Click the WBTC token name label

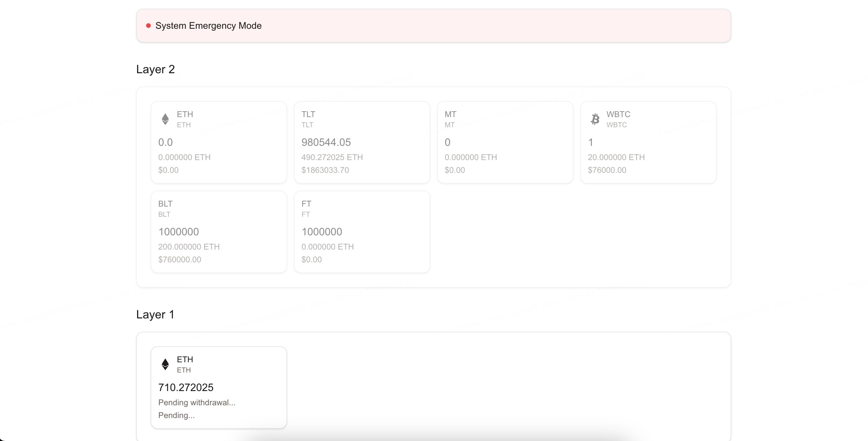pos(618,114)
